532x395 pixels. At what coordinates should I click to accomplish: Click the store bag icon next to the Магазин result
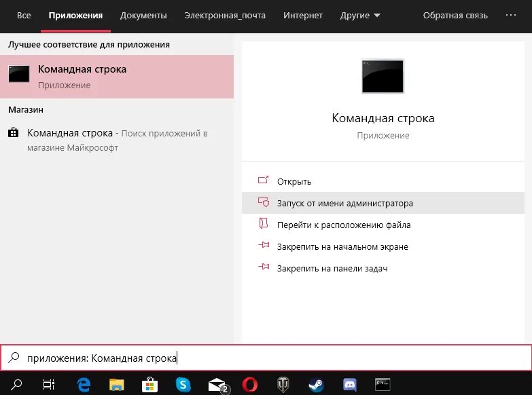click(13, 132)
